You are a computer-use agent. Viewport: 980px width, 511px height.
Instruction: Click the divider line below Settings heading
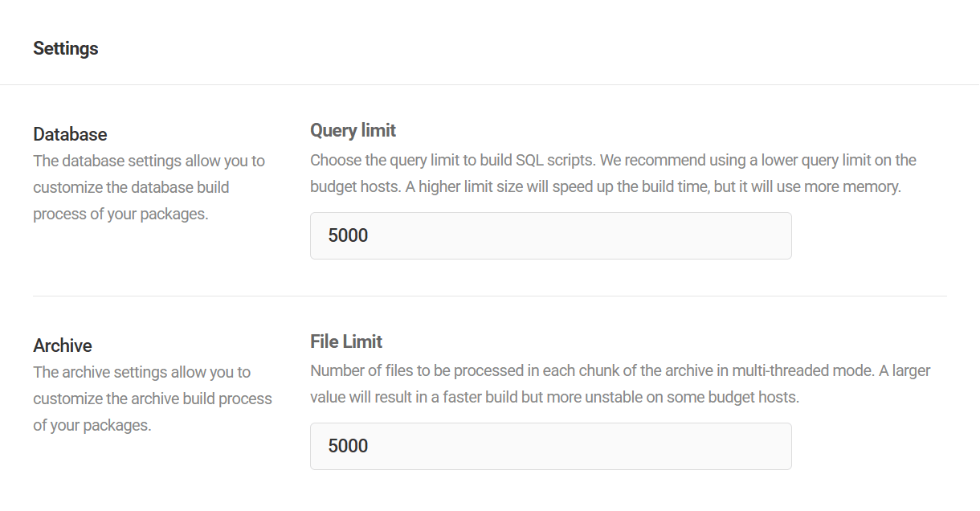(x=490, y=84)
